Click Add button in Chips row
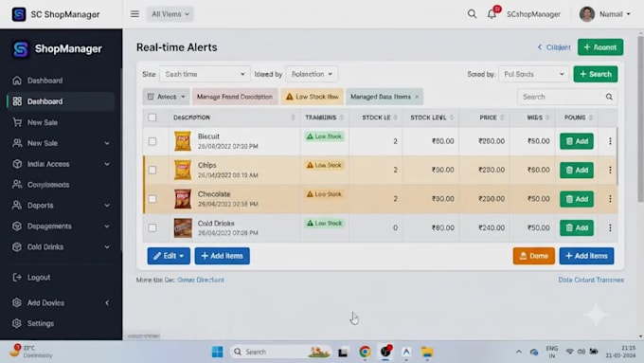The height and width of the screenshot is (363, 644). pos(577,170)
